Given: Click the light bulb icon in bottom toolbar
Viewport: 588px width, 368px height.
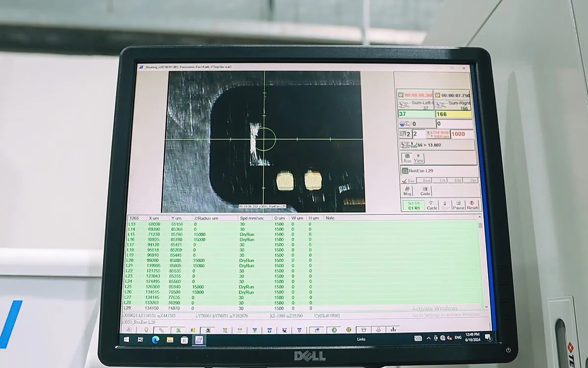Looking at the screenshot, I should pos(146,330).
